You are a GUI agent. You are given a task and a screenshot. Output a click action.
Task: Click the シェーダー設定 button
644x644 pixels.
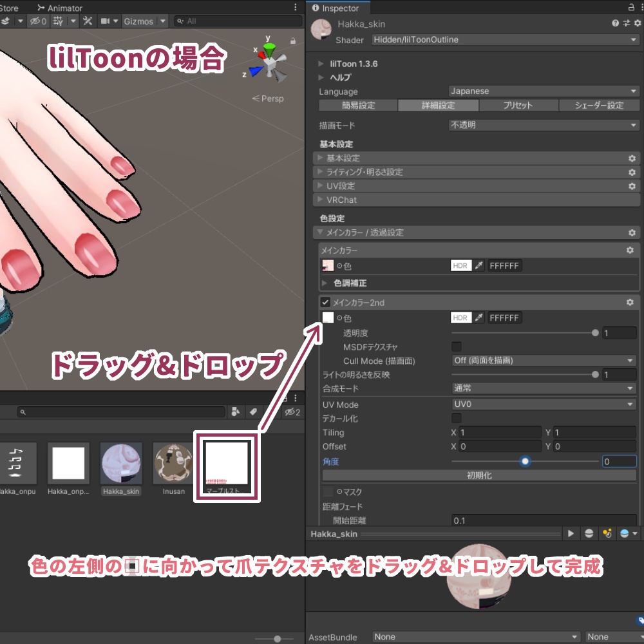[x=599, y=105]
